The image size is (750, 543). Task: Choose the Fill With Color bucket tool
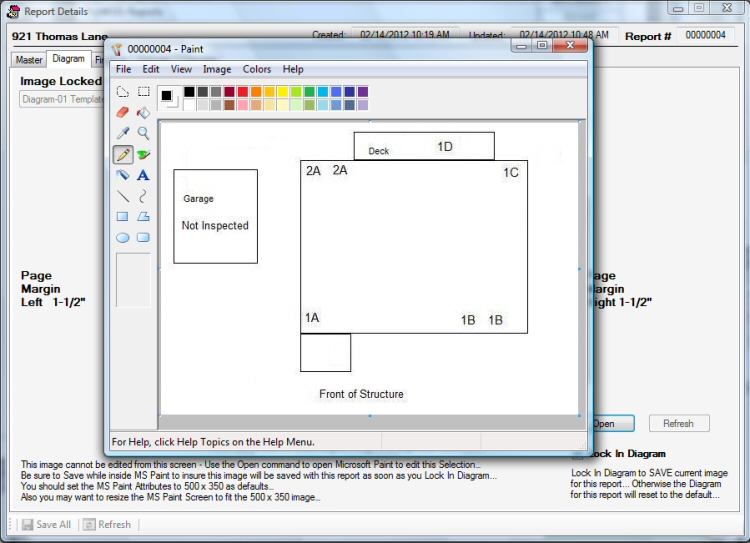143,112
